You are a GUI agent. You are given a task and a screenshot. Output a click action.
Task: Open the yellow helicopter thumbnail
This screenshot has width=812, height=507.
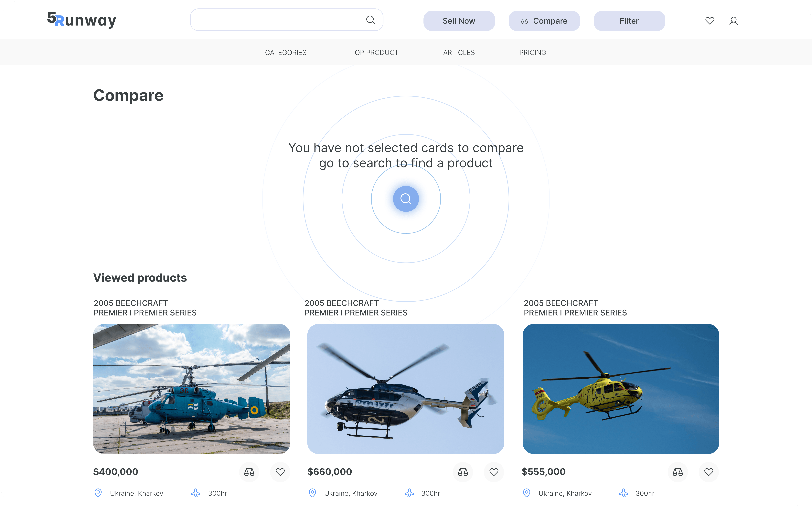click(620, 389)
